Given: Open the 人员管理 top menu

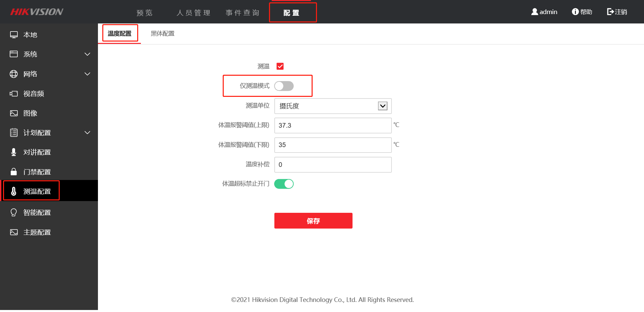Looking at the screenshot, I should click(x=194, y=13).
